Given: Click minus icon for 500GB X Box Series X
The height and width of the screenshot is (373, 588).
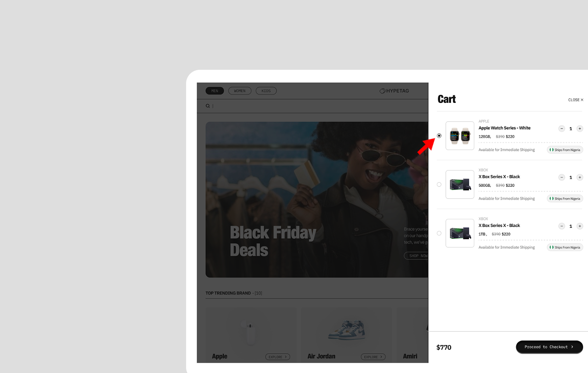Looking at the screenshot, I should (562, 177).
